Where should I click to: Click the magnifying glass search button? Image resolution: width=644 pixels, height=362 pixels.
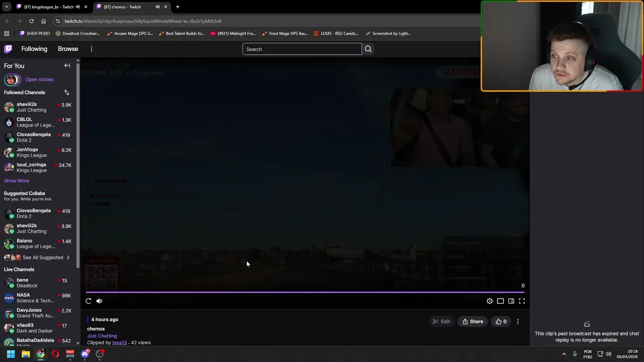pos(368,49)
